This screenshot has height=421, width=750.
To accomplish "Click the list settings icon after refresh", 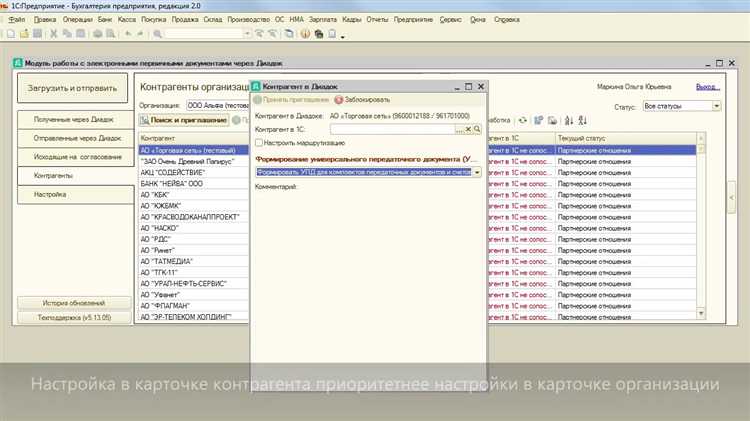I will click(539, 121).
